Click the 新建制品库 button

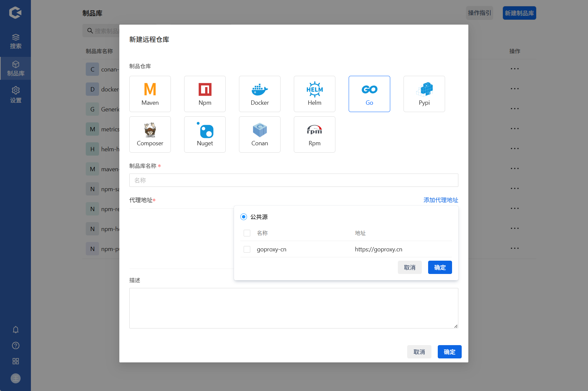(519, 13)
